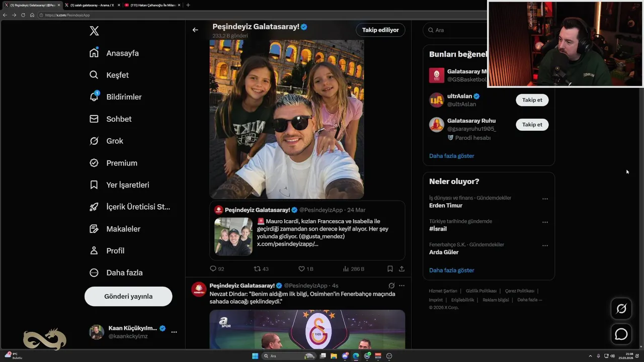Follow ultrAslan with Takip et
Screen dimensions: 644x362
coord(532,100)
